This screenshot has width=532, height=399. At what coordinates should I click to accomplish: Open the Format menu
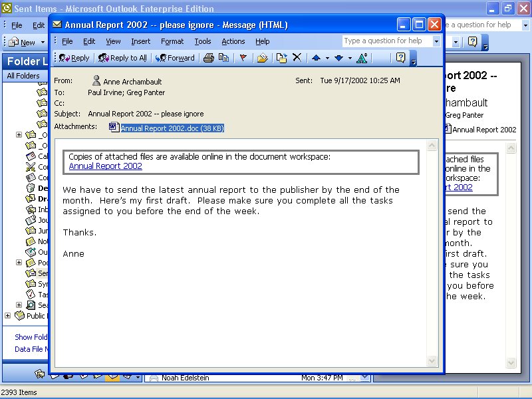point(172,41)
